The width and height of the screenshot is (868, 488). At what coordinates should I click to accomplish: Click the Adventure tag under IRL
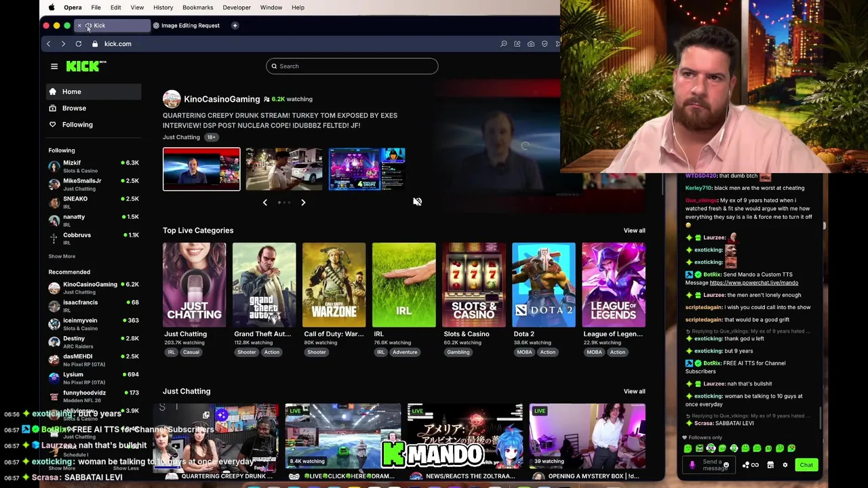tap(404, 352)
